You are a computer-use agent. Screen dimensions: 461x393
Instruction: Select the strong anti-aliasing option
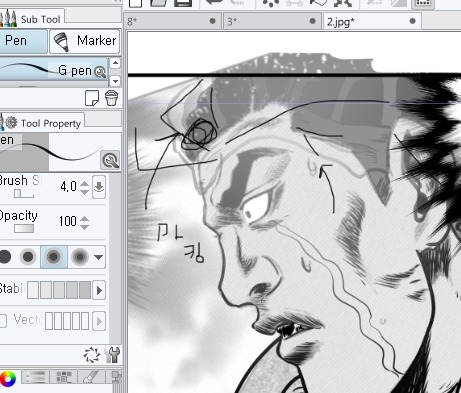click(80, 257)
